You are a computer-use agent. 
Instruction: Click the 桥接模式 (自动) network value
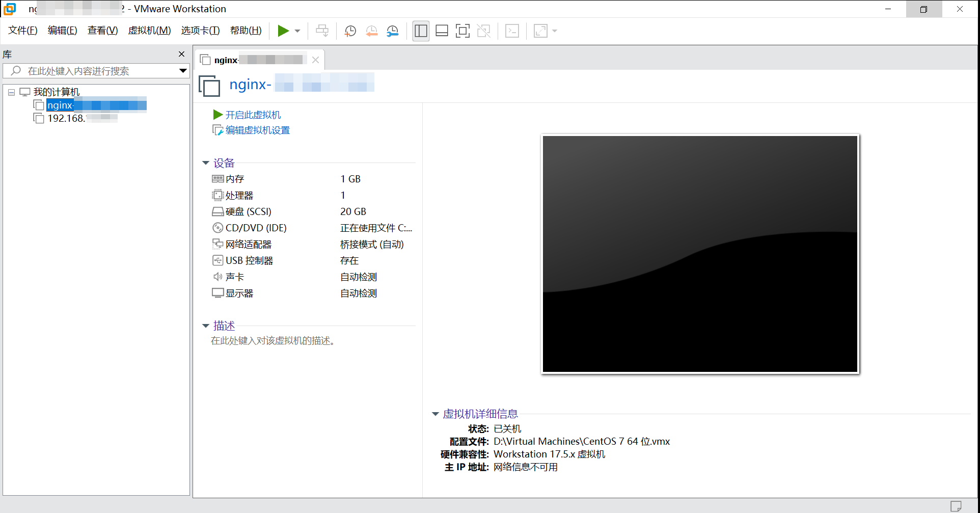372,244
